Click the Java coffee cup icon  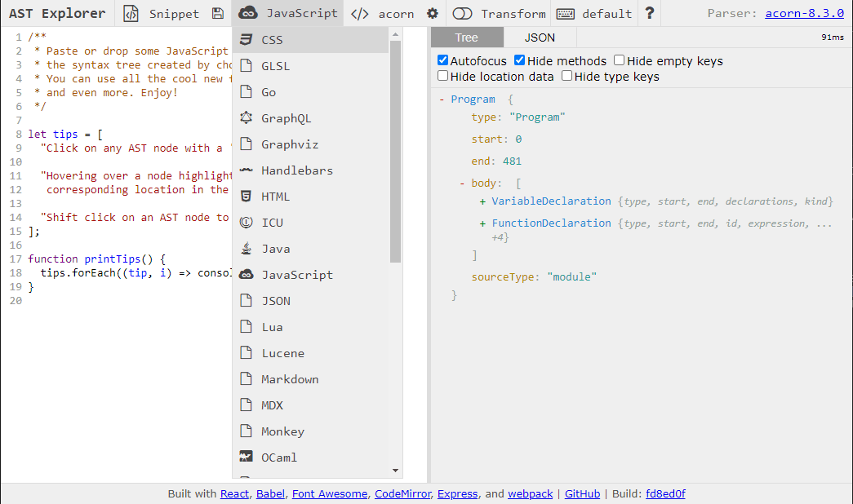click(x=247, y=249)
